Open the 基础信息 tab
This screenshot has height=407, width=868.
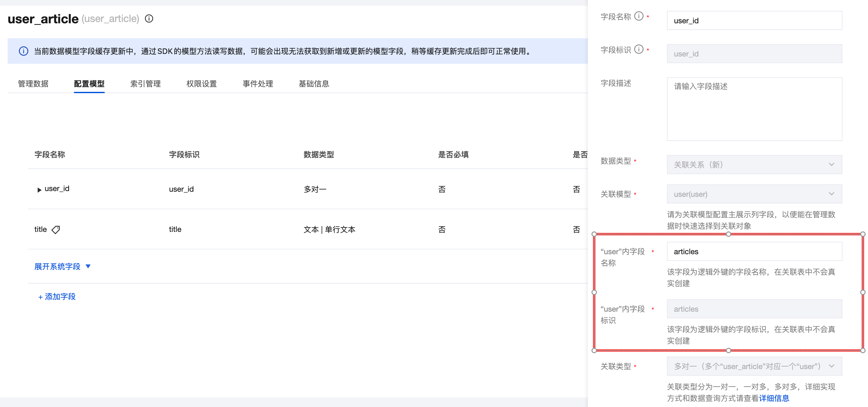(x=313, y=84)
